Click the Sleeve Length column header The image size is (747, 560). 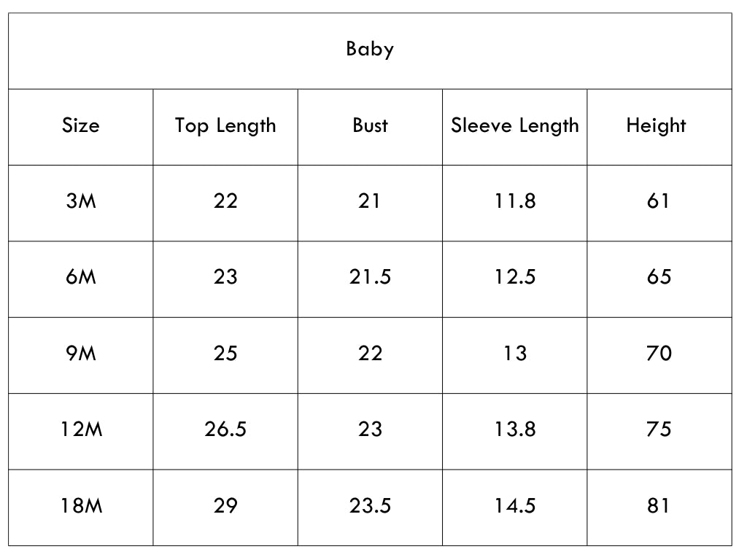coord(515,126)
